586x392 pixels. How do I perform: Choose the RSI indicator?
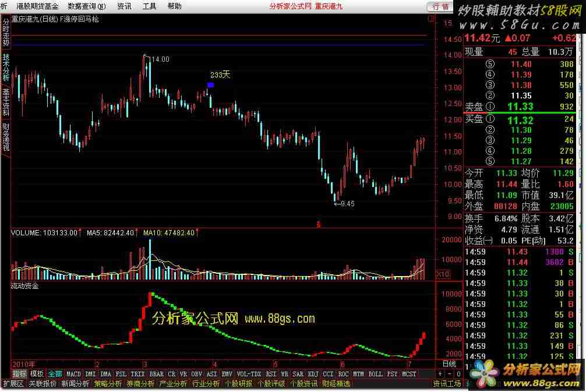(x=271, y=374)
